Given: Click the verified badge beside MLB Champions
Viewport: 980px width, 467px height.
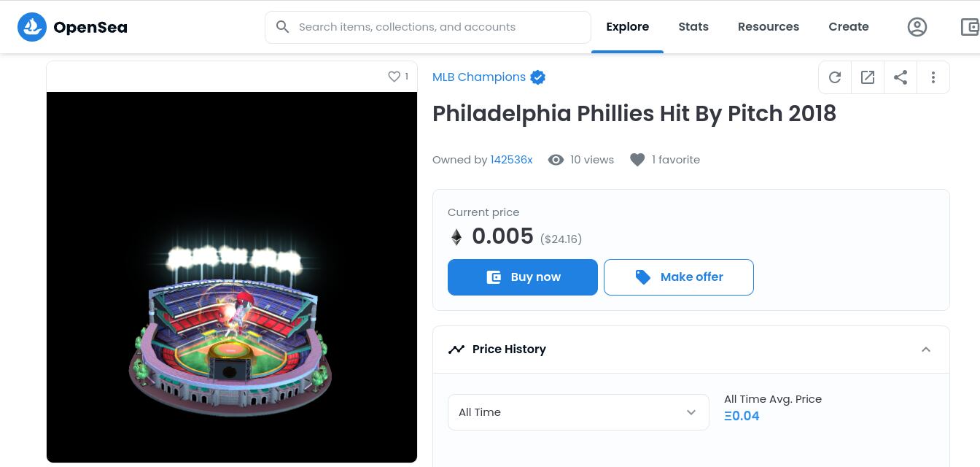Looking at the screenshot, I should click(538, 77).
